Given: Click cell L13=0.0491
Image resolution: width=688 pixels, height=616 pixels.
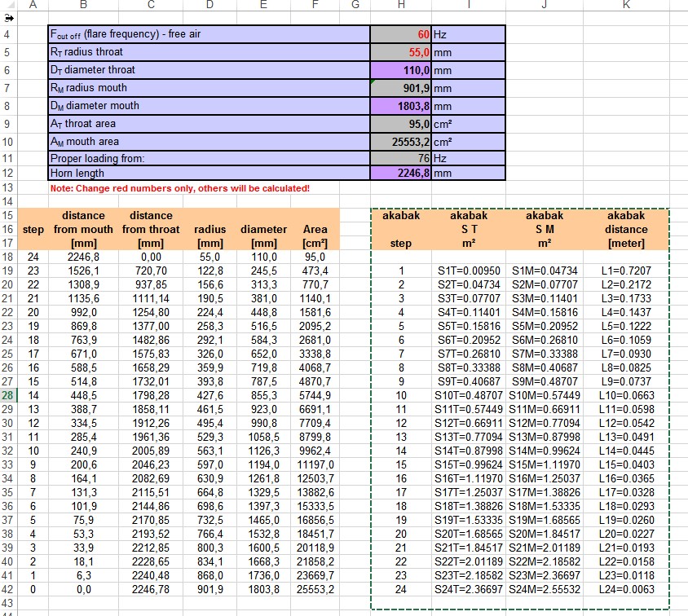Looking at the screenshot, I should [x=626, y=437].
